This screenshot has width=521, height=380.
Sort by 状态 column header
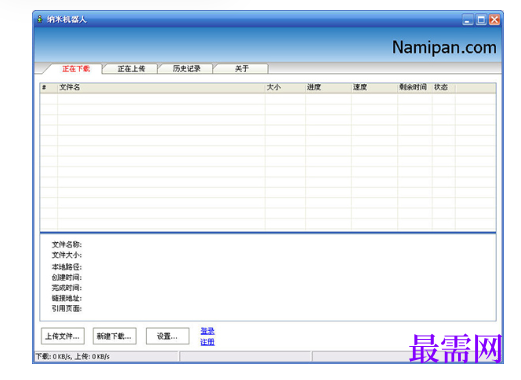444,87
